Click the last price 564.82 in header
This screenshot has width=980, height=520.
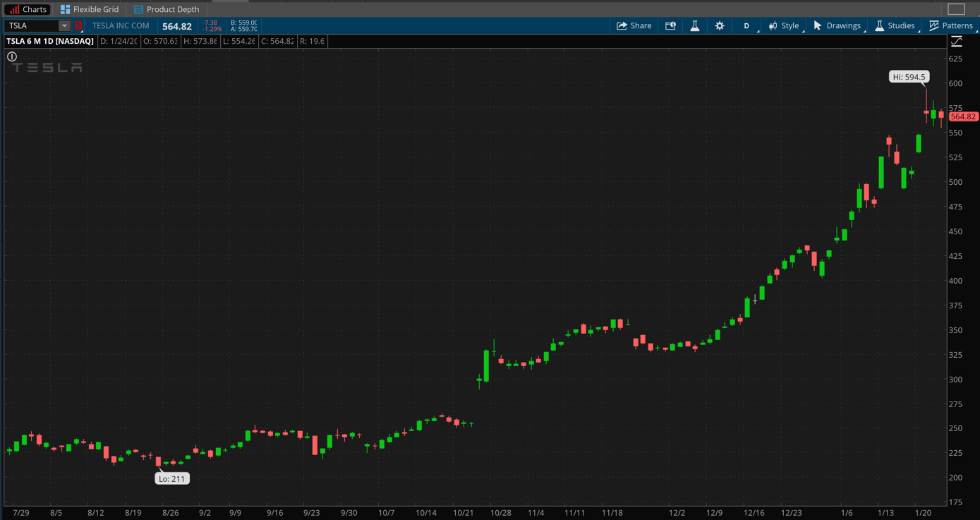pyautogui.click(x=177, y=26)
